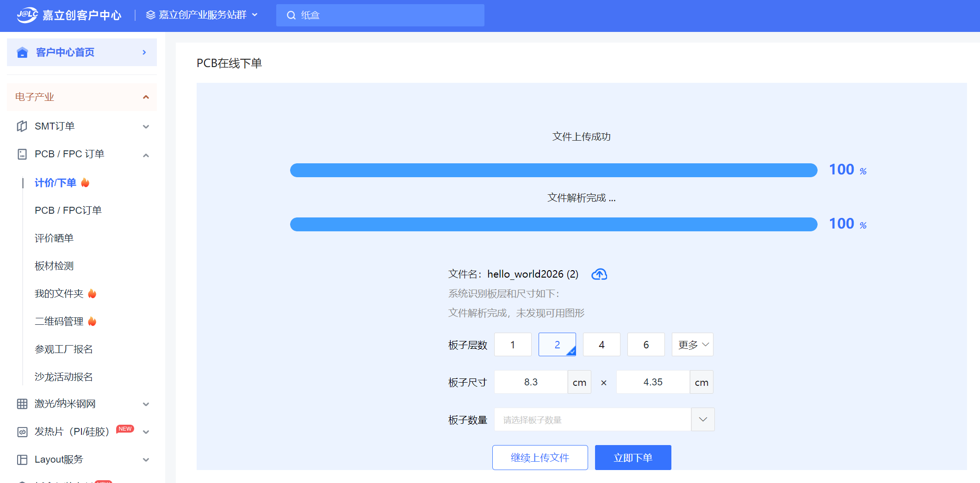Expand the SMT订单 menu chevron
Image resolution: width=980 pixels, height=483 pixels.
point(146,127)
